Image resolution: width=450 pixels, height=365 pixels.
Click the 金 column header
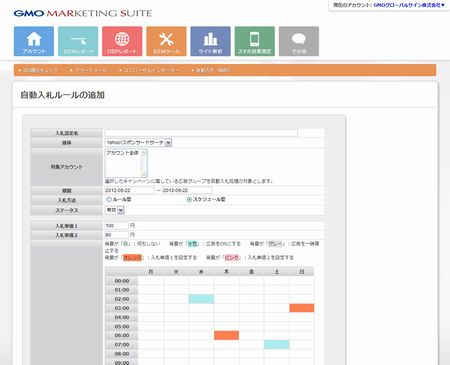[251, 271]
